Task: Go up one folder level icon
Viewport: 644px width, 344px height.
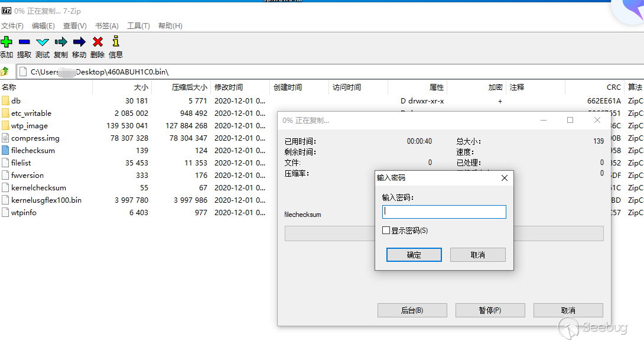Action: tap(5, 72)
